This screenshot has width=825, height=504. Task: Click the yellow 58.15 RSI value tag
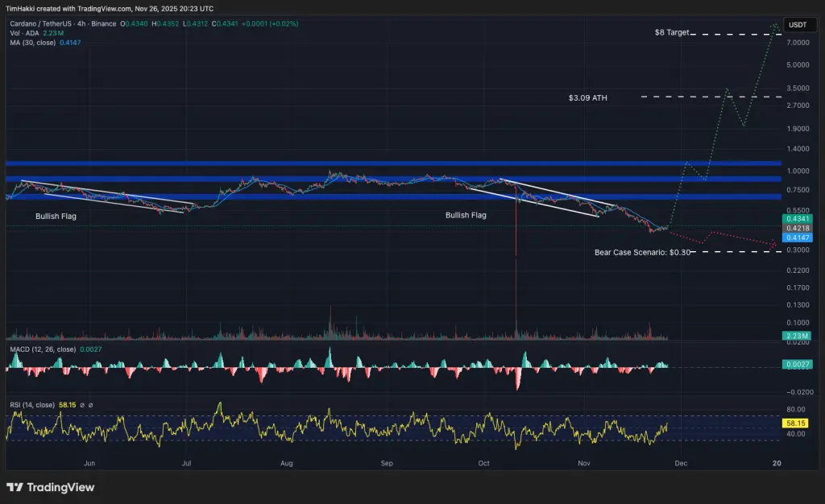pos(796,423)
